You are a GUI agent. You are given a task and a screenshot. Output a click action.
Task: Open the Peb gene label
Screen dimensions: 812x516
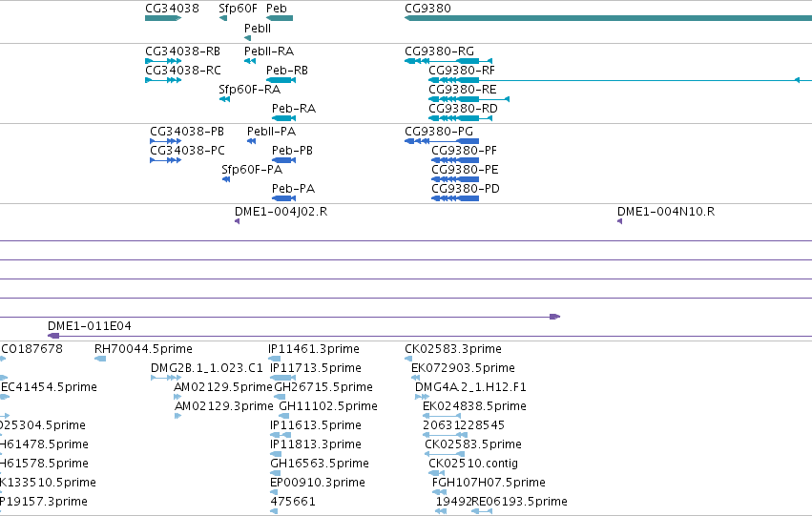tap(277, 9)
